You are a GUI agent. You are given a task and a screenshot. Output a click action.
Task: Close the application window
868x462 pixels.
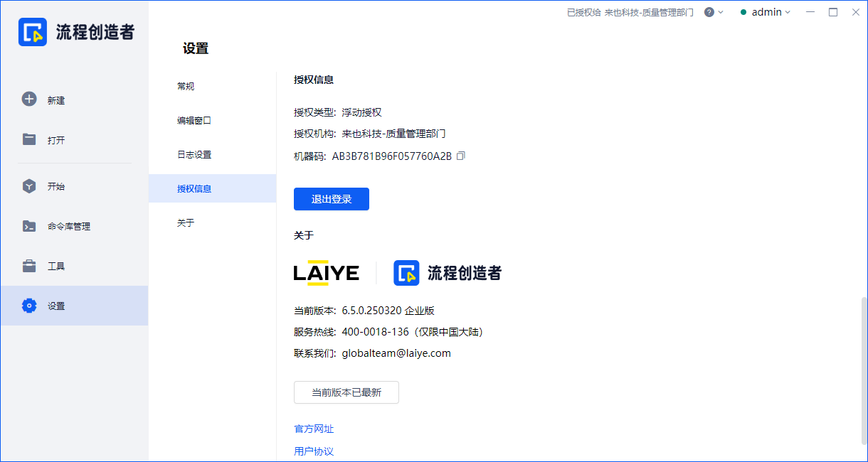854,12
